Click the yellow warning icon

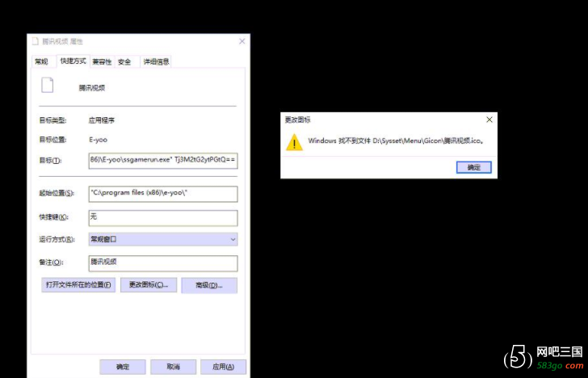coord(294,142)
